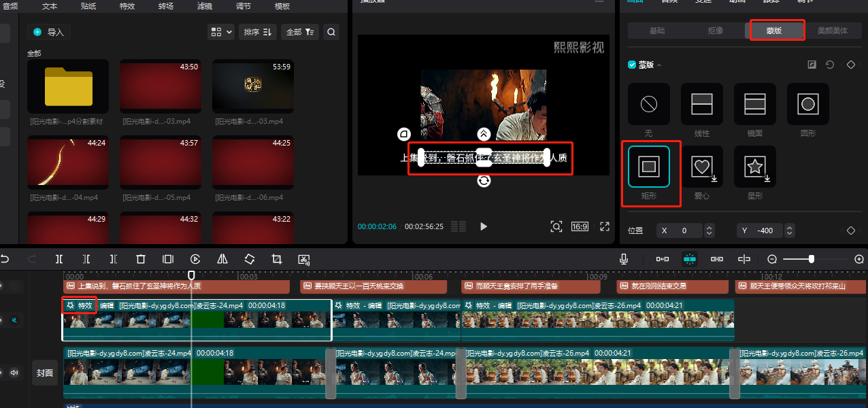This screenshot has width=868, height=408.
Task: Trim right of playhead tool
Action: (x=114, y=259)
